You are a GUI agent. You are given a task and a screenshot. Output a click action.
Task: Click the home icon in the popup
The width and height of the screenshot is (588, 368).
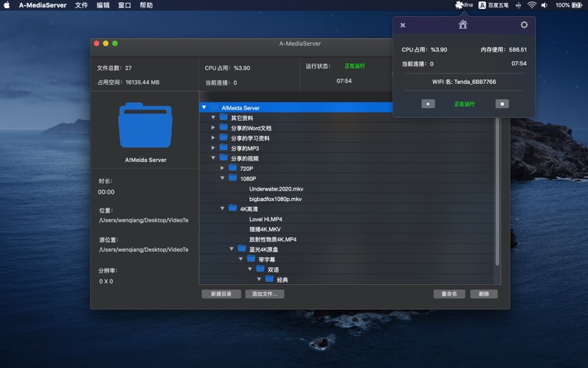point(462,25)
